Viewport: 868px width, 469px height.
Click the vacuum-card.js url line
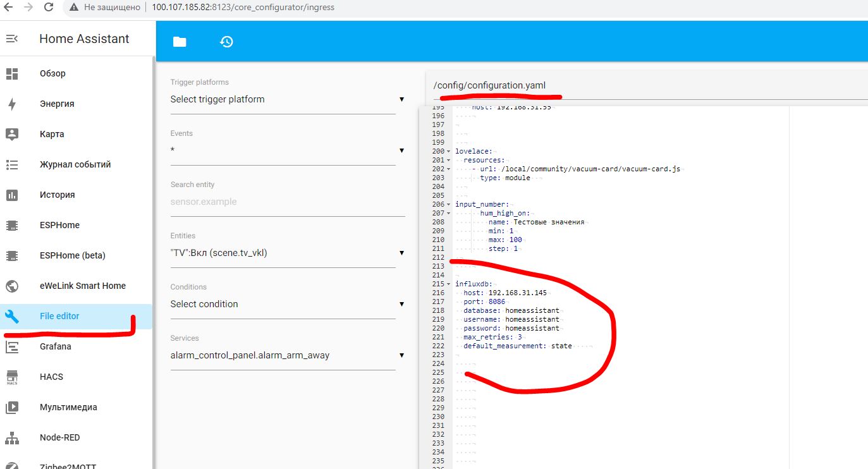pos(577,169)
